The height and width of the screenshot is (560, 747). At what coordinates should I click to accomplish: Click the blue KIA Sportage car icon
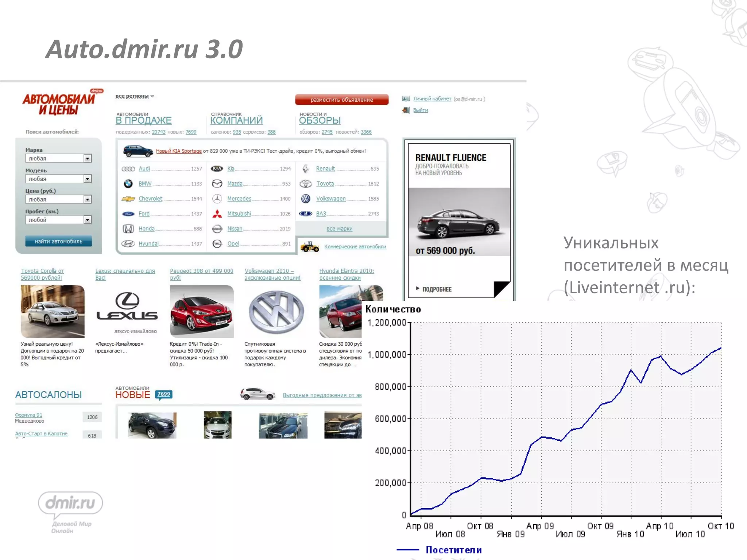point(138,151)
